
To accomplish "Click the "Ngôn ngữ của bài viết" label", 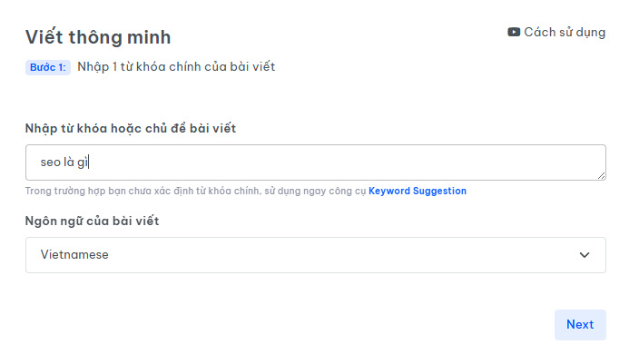I will tap(93, 221).
